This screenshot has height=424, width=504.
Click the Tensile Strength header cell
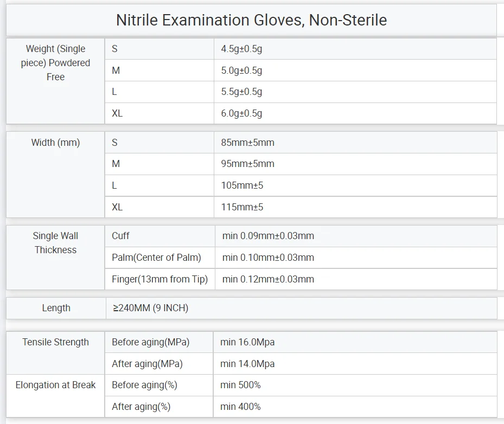pos(55,352)
